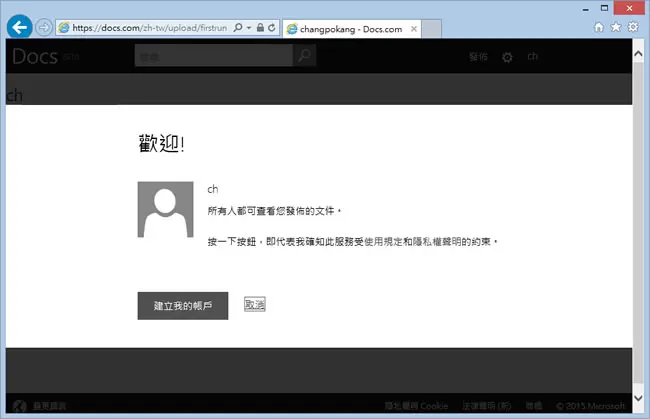Close the changpokang Docs.com tab

click(x=414, y=29)
